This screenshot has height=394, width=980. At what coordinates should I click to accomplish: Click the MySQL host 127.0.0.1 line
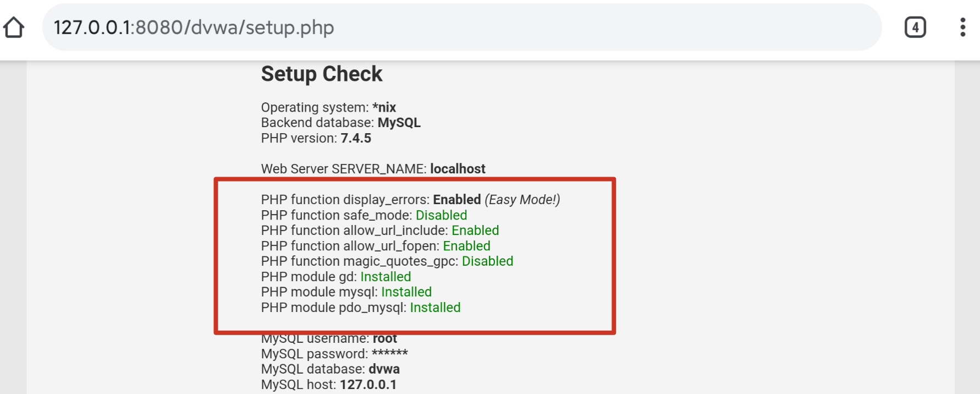click(x=329, y=385)
